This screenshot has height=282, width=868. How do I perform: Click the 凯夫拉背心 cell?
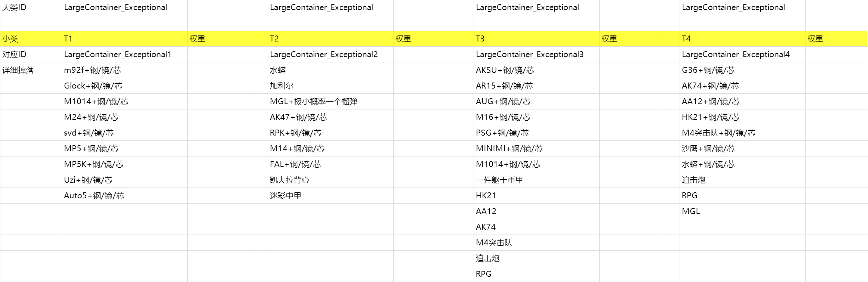(290, 180)
